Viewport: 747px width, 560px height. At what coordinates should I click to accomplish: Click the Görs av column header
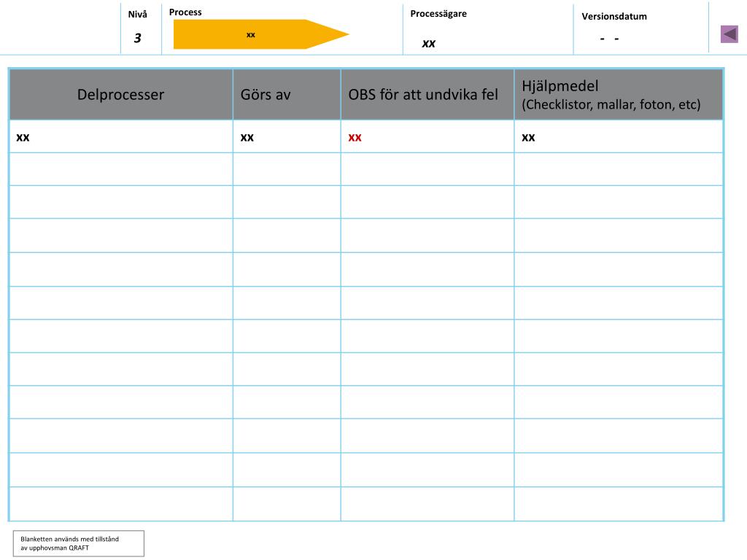click(287, 94)
